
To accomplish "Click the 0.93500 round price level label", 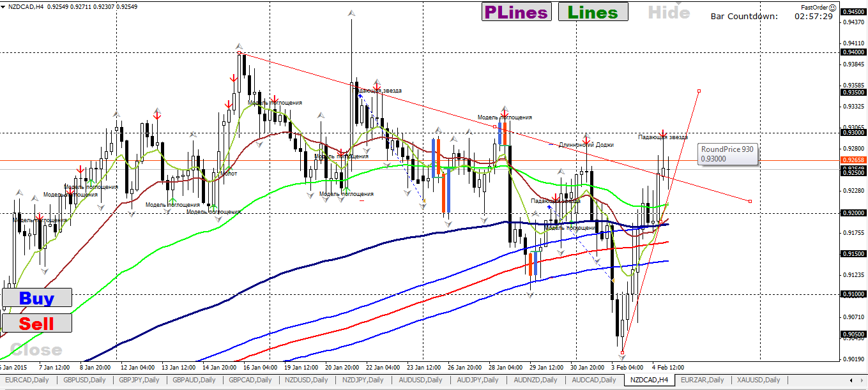I will (x=853, y=93).
